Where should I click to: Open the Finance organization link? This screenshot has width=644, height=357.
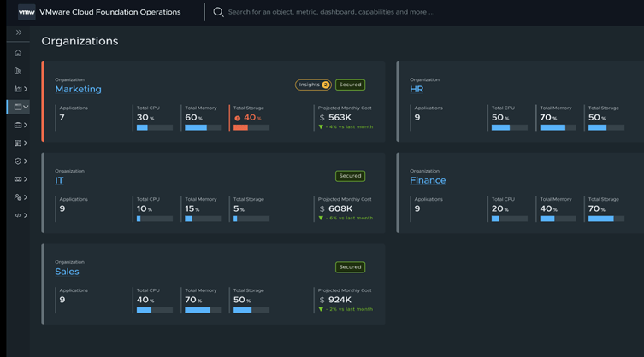coord(428,180)
